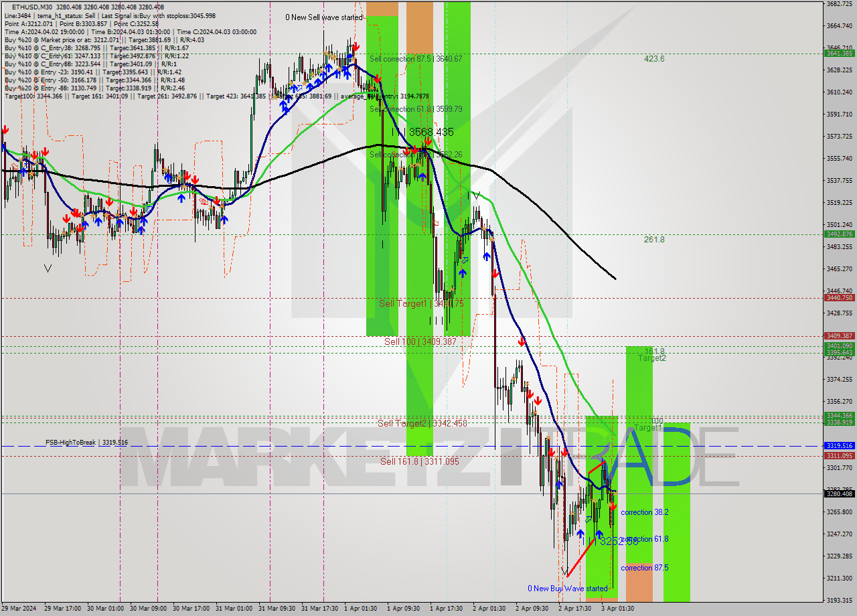Click the 'Sell 161.8 | 3311.095' label

point(420,461)
